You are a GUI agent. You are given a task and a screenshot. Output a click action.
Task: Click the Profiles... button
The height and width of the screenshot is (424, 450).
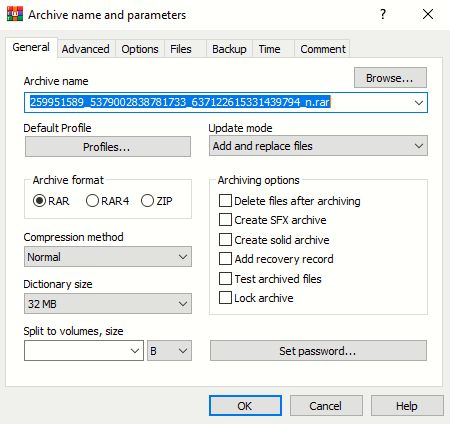[108, 146]
